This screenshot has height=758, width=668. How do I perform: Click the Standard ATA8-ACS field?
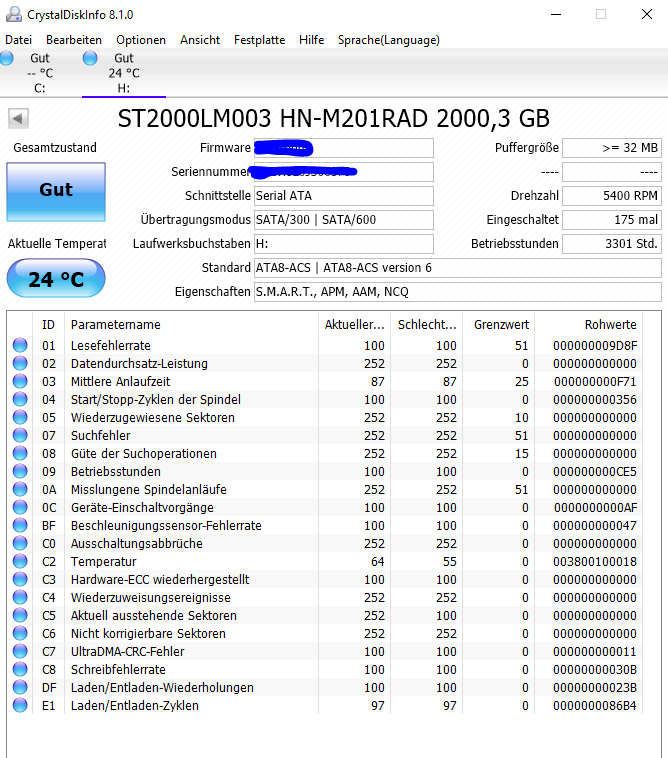pos(458,268)
